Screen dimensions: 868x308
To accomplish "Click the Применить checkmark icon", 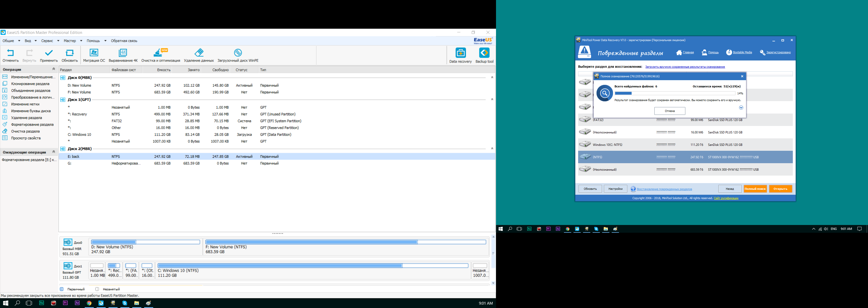I will pos(49,53).
